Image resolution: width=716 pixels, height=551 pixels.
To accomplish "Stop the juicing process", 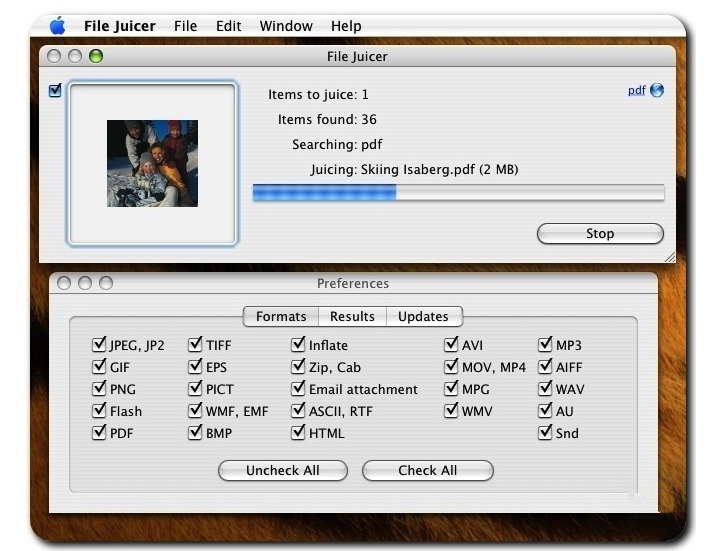I will point(600,234).
